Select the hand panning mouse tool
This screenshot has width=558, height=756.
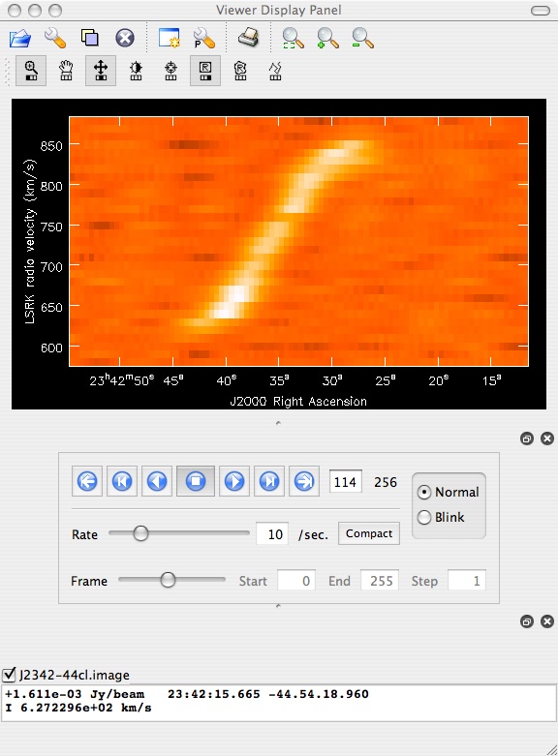click(66, 71)
